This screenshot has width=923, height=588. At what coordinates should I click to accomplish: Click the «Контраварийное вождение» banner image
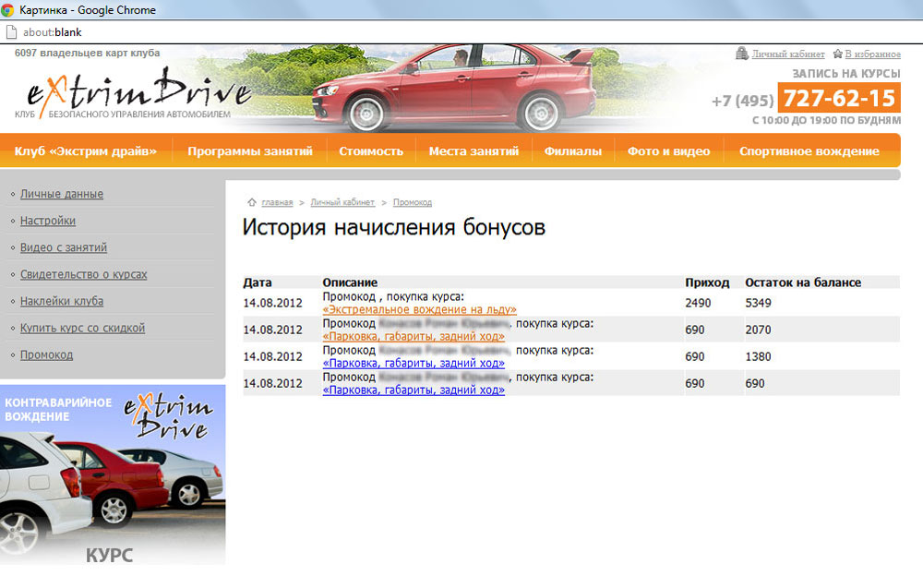pyautogui.click(x=113, y=474)
